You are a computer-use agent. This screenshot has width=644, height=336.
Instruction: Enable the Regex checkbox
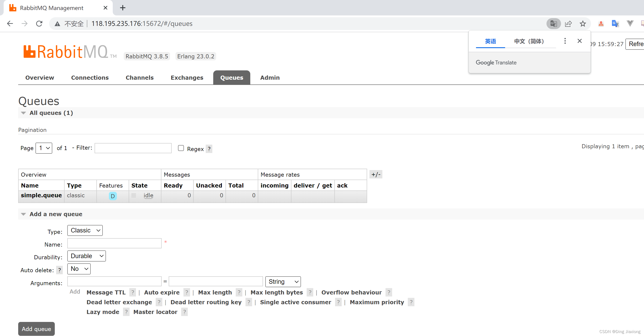click(x=181, y=148)
